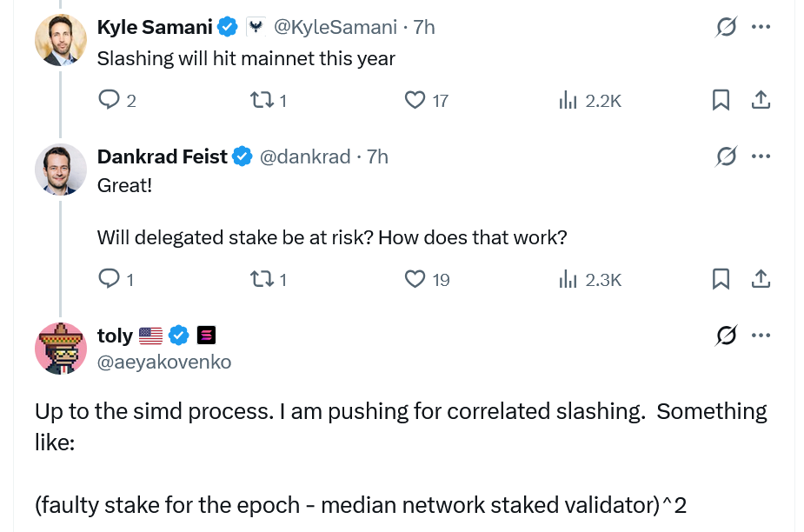
Task: Like Kyle Samani's tweet
Action: pos(415,101)
